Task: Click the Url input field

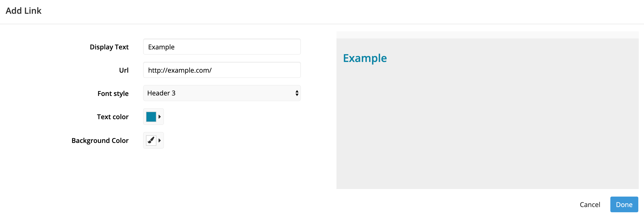Action: [x=222, y=70]
